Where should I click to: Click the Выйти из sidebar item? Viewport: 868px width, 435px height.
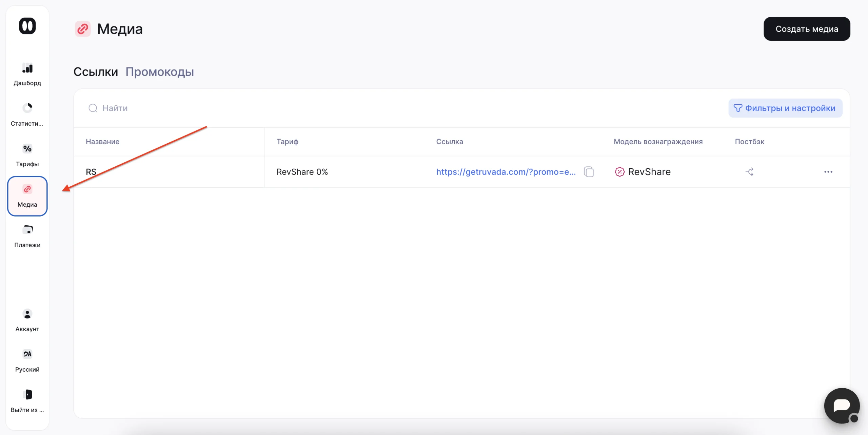27,401
